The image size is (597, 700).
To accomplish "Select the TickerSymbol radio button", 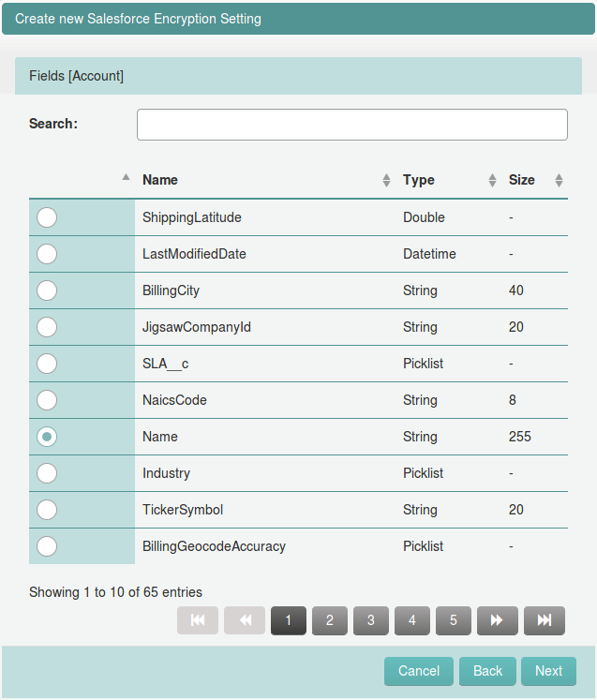I will [x=47, y=510].
